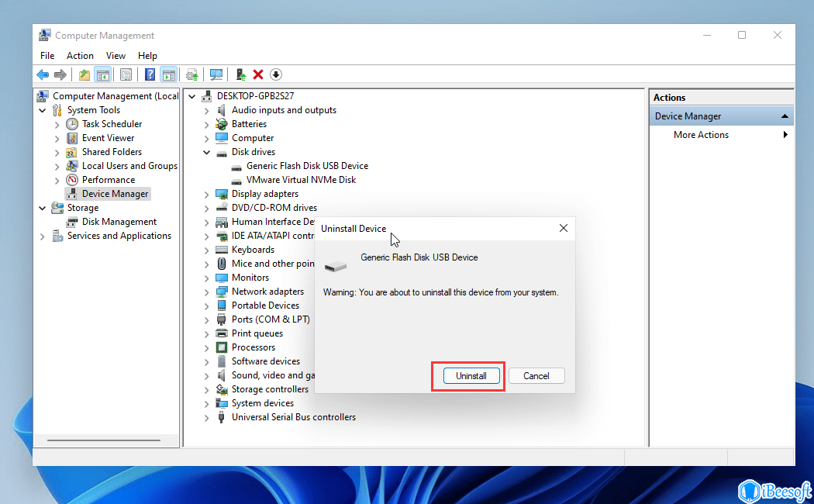Click the Disable device down-arrow icon
This screenshot has height=504, width=814.
[276, 74]
